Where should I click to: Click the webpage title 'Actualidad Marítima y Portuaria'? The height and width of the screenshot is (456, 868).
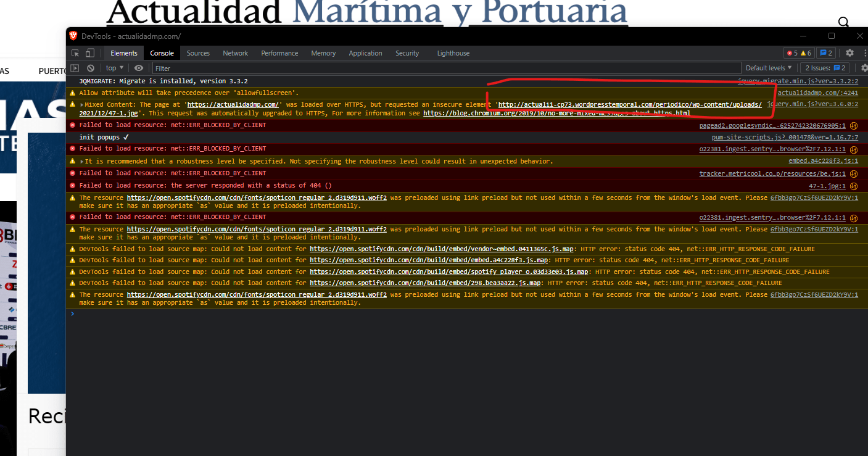(x=367, y=12)
